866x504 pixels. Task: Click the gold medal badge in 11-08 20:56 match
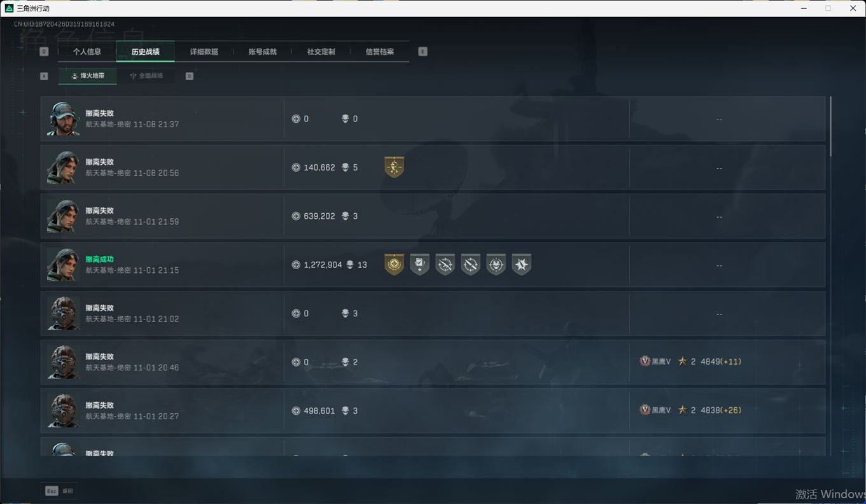point(394,167)
